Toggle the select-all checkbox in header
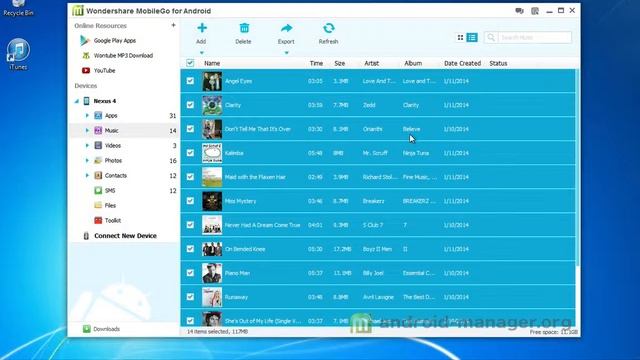This screenshot has height=360, width=640. (190, 63)
